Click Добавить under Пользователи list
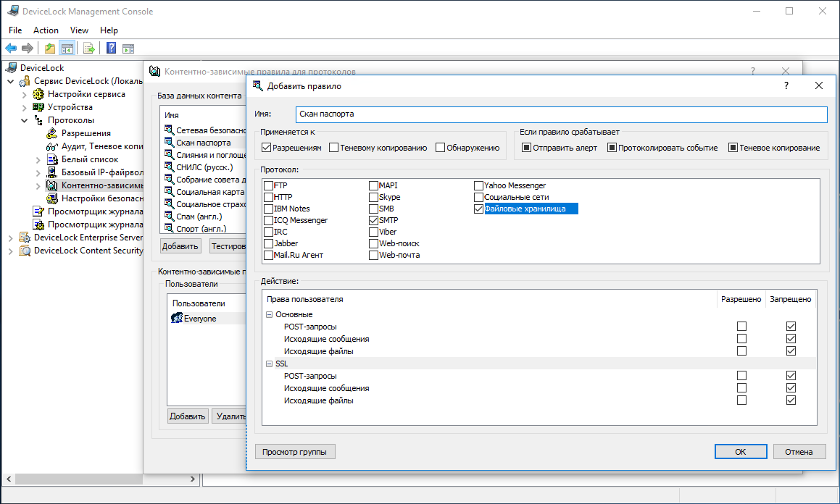 click(188, 416)
